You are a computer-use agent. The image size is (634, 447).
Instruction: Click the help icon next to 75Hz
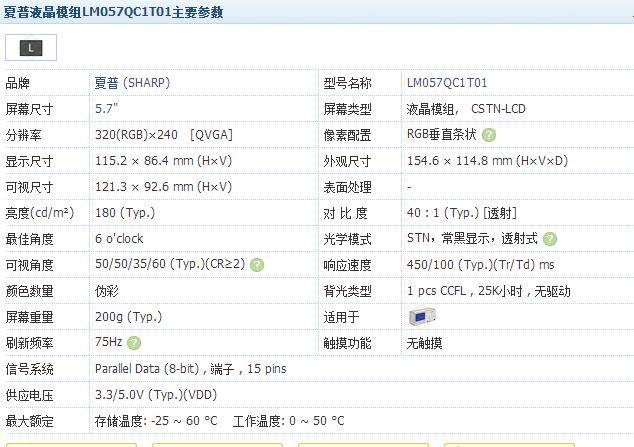[x=134, y=343]
